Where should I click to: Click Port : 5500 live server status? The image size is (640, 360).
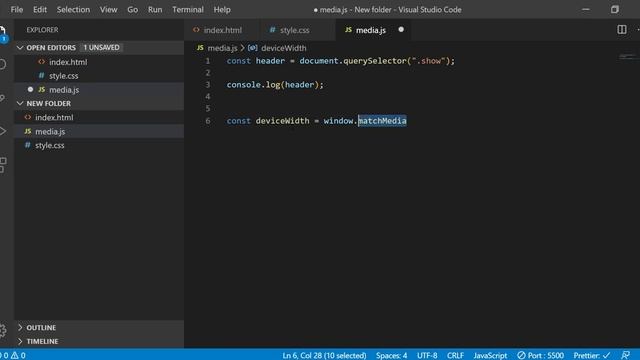pyautogui.click(x=540, y=355)
